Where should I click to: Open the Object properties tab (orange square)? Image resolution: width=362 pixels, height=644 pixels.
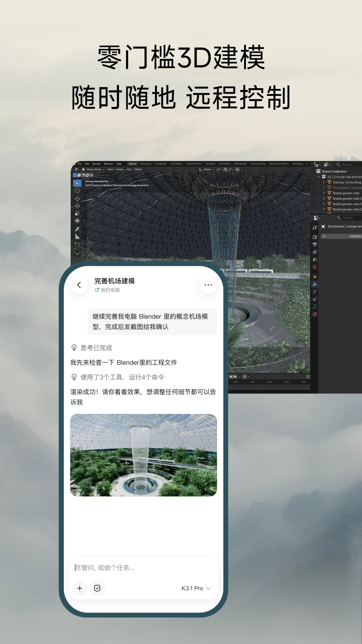click(x=315, y=277)
